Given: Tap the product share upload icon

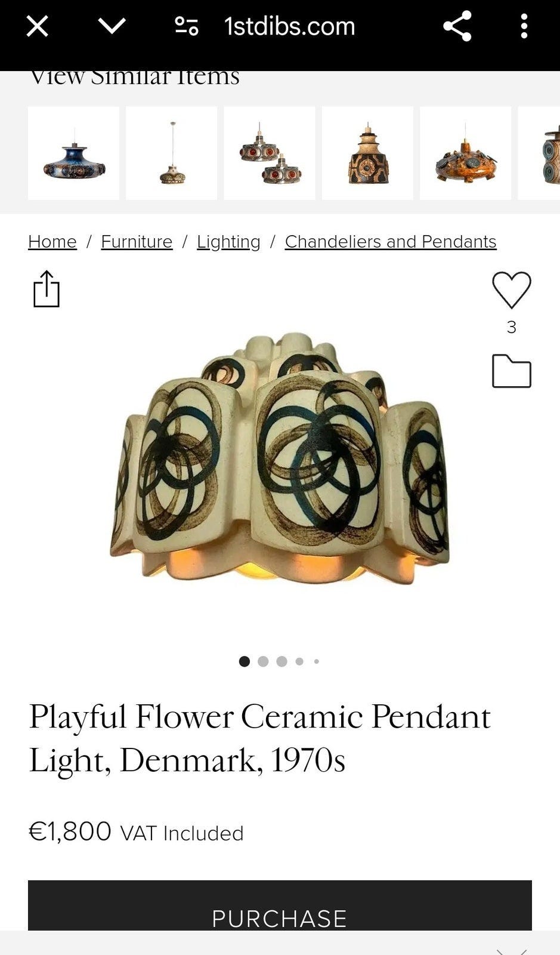Looking at the screenshot, I should click(x=47, y=289).
